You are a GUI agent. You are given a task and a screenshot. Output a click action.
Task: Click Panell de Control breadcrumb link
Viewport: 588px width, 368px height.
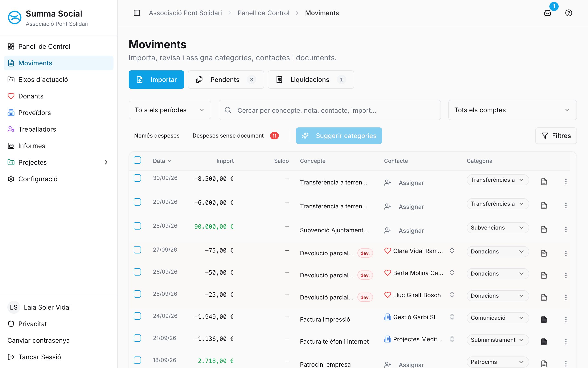[x=263, y=13]
